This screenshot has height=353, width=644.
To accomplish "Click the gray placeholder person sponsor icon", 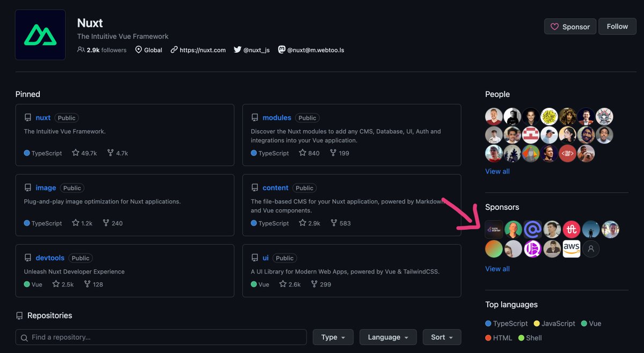I will (591, 249).
